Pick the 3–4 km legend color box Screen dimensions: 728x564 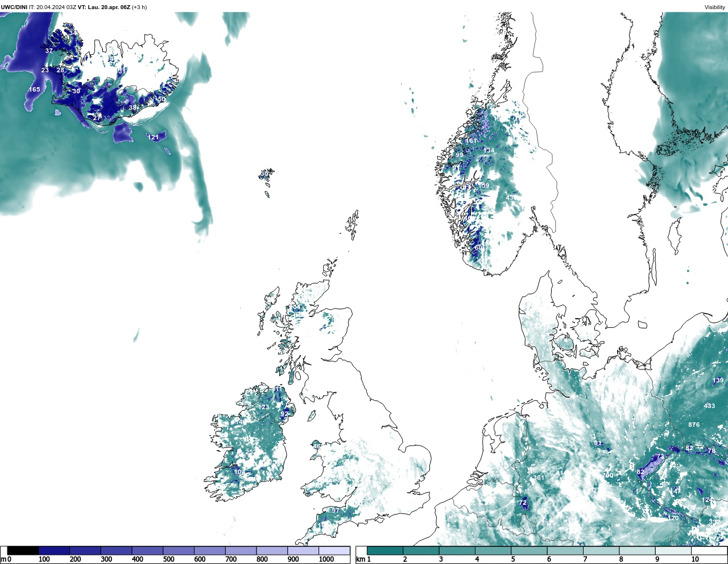point(457,550)
